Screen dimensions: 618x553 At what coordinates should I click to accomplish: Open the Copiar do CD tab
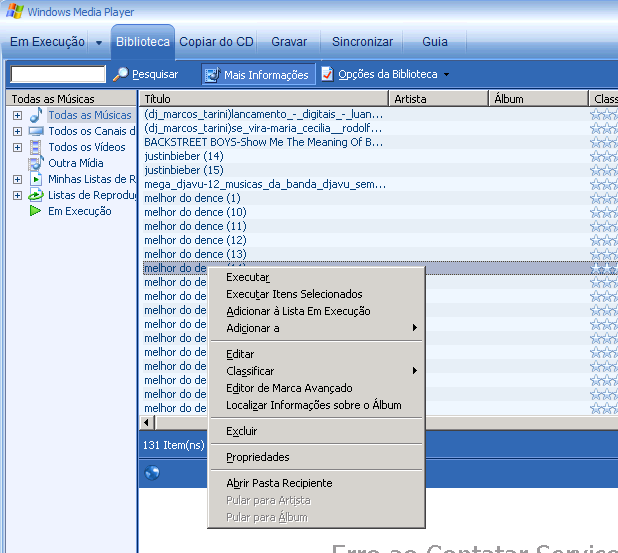pyautogui.click(x=216, y=42)
